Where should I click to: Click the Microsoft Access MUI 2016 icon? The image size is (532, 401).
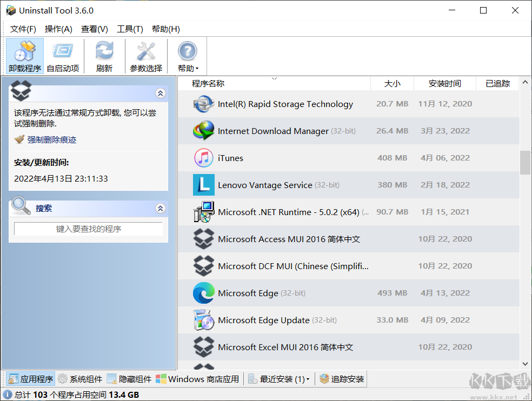click(204, 239)
